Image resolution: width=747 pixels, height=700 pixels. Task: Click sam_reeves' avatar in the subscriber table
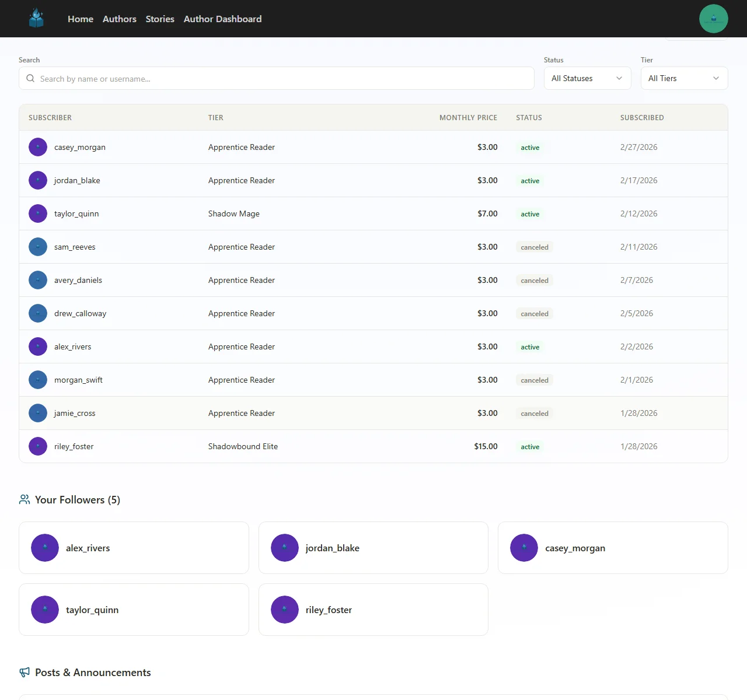coord(37,247)
